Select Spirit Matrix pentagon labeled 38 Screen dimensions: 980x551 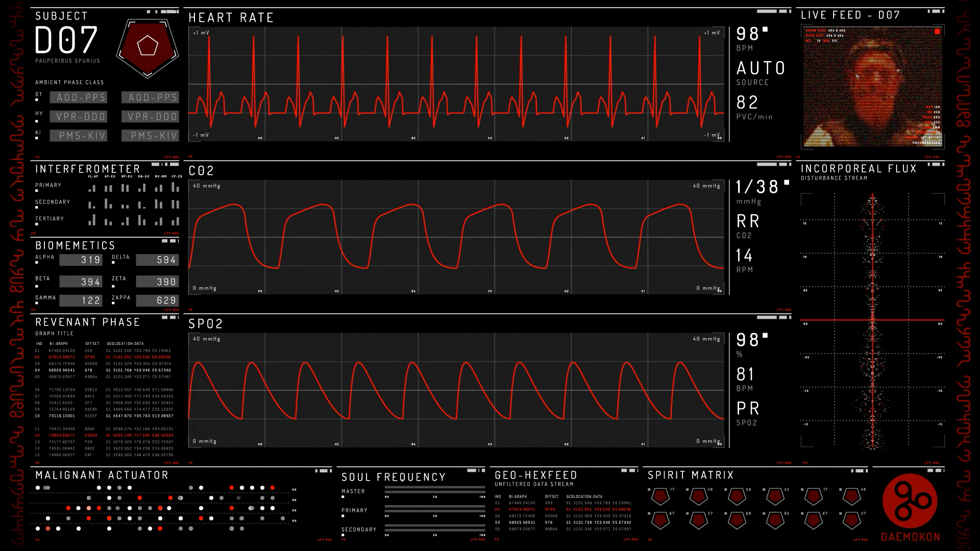coord(737,496)
